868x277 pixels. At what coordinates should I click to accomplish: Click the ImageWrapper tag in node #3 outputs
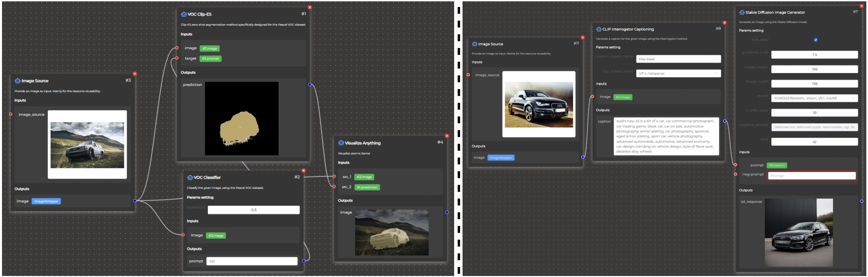click(x=46, y=201)
